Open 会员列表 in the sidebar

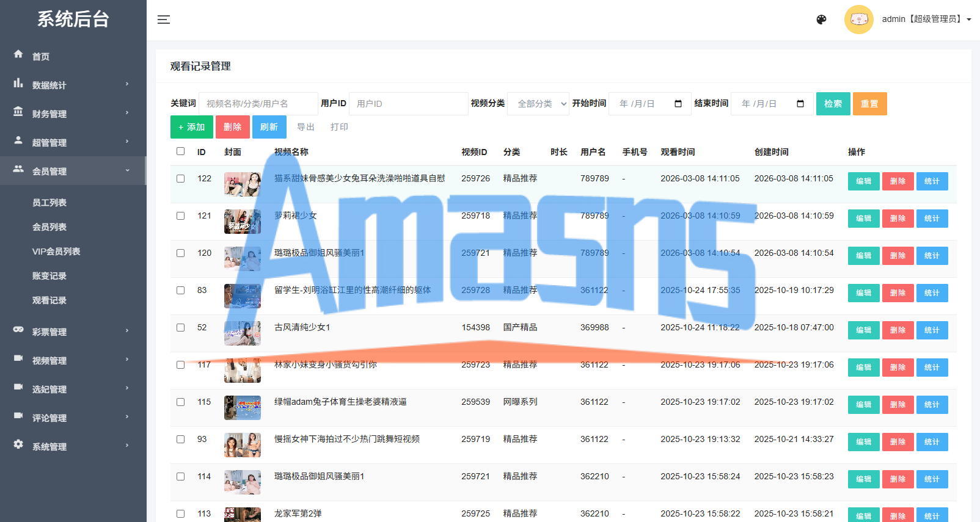[x=49, y=227]
